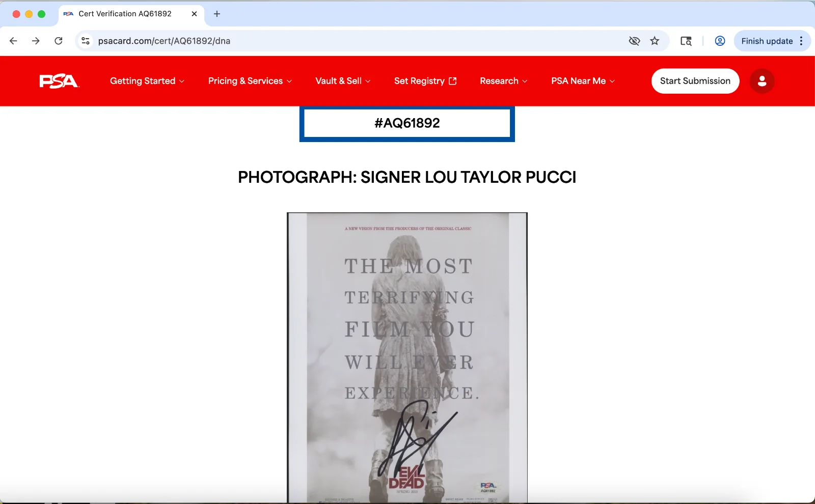The image size is (815, 504).
Task: Click the Research chevron arrow
Action: (x=525, y=81)
